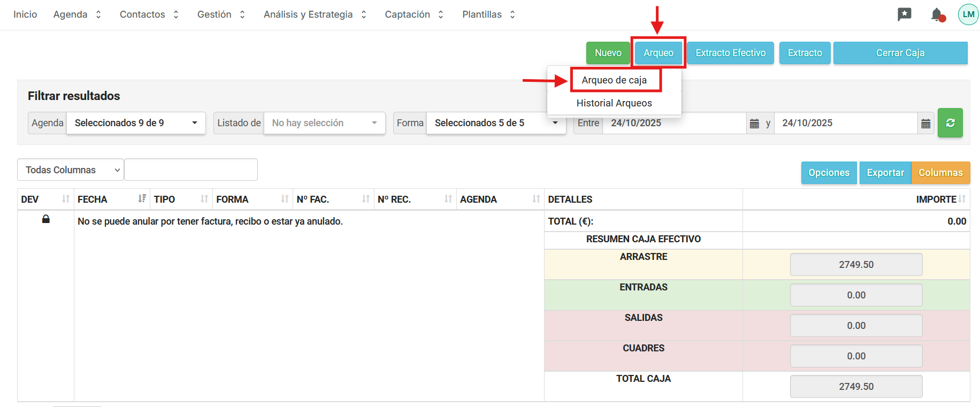This screenshot has width=980, height=407.
Task: Choose 'Historial Arqueos' menu option
Action: point(614,103)
